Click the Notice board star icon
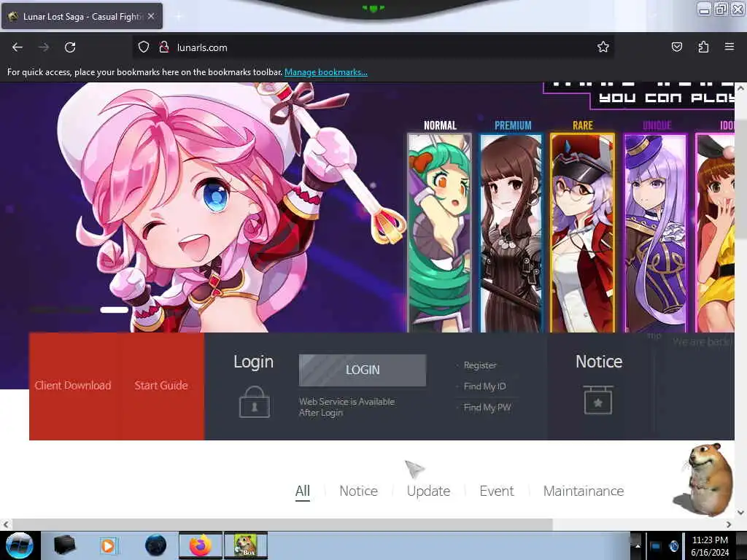The height and width of the screenshot is (560, 747). [598, 400]
